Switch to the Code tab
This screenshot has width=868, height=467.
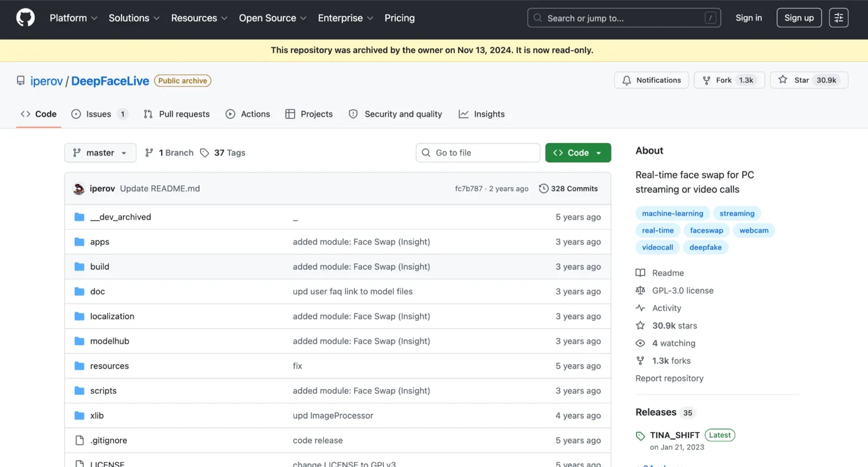click(39, 114)
